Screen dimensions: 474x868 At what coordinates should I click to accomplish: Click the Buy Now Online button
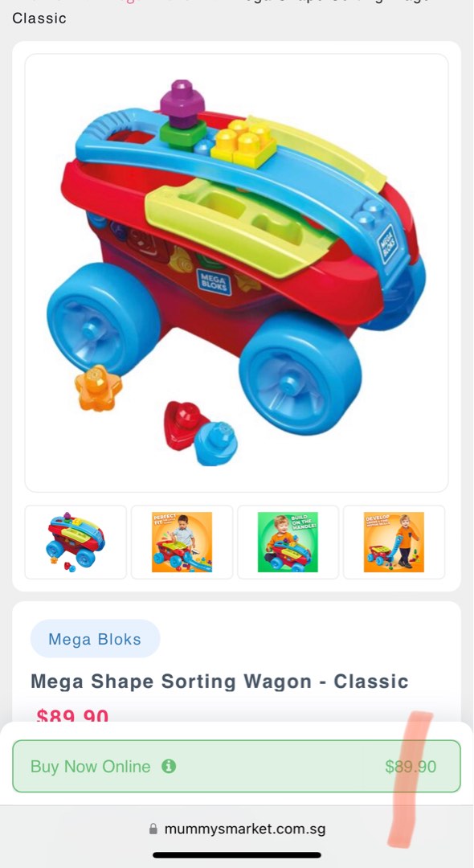coord(237,766)
